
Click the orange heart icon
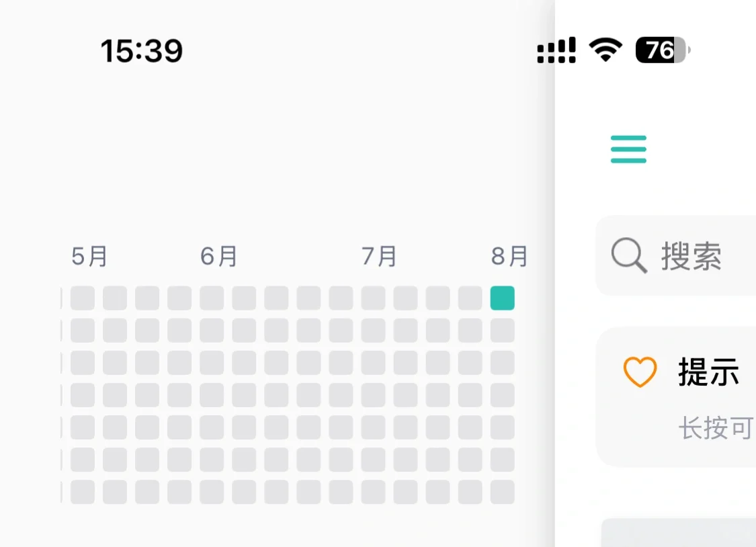640,372
